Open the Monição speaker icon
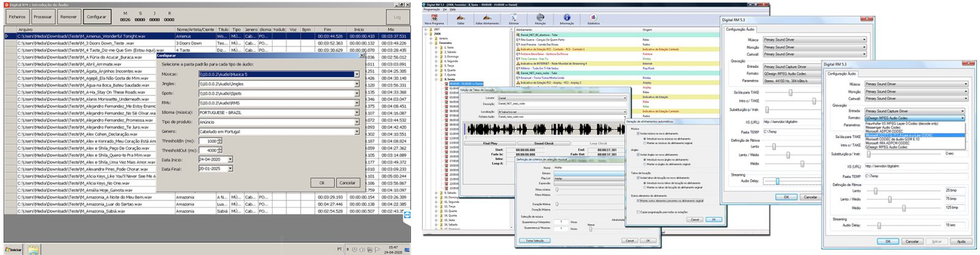This screenshot has width=980, height=255. pyautogui.click(x=540, y=18)
